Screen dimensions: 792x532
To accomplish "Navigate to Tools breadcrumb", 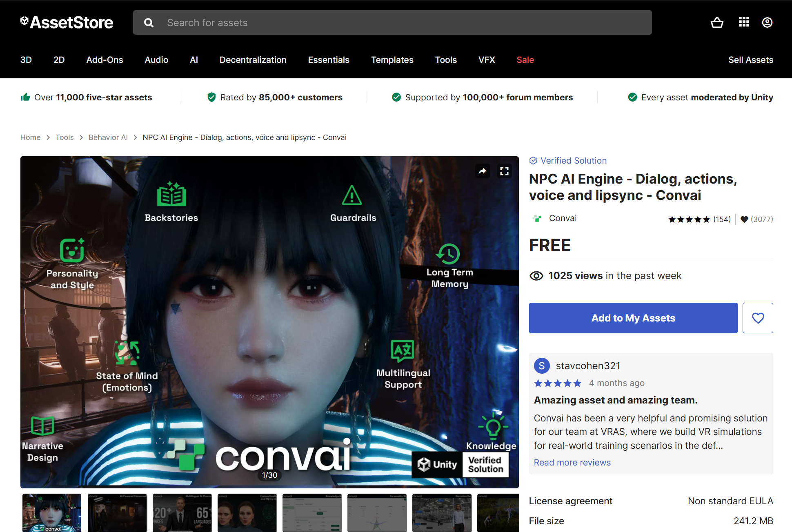I will [65, 137].
